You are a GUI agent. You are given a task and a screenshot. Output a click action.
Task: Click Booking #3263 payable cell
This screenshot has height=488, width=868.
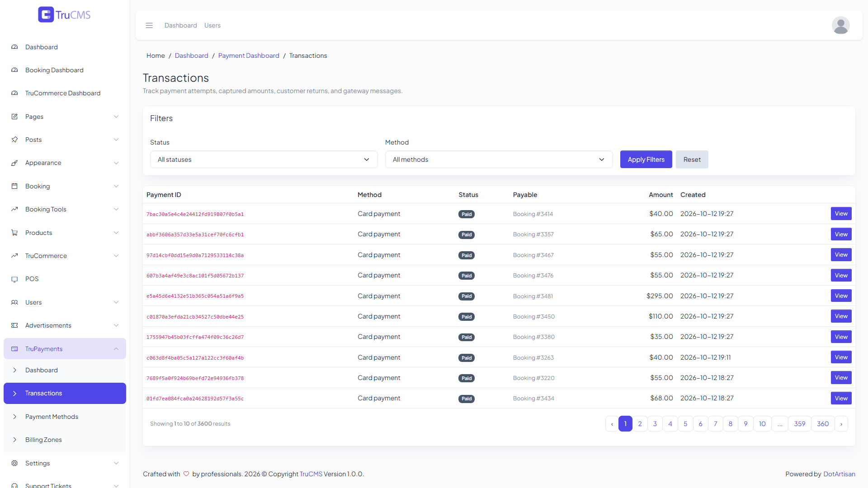(533, 357)
